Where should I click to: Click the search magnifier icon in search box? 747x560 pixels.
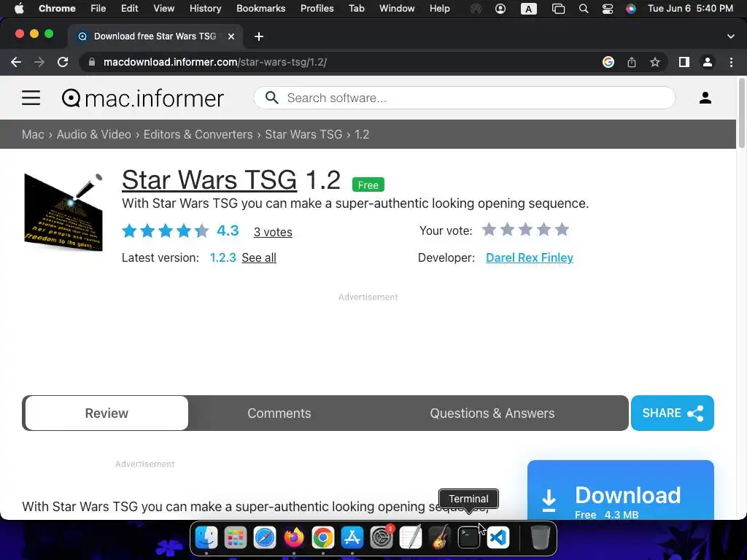click(271, 98)
